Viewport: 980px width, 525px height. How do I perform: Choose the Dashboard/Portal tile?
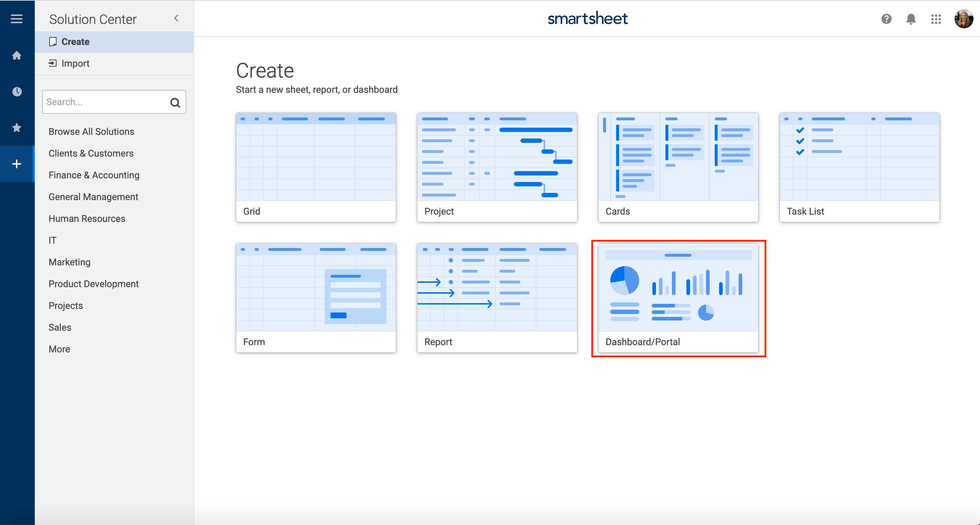click(678, 298)
